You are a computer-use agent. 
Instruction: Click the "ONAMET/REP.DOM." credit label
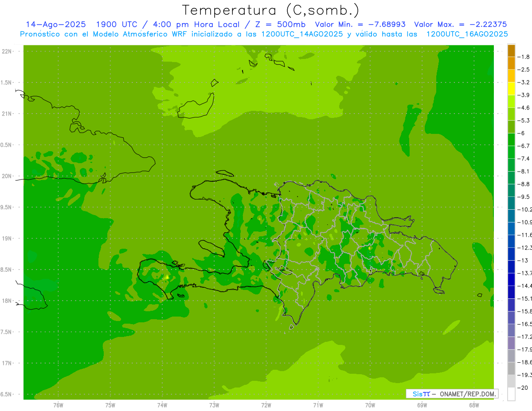tap(468, 394)
